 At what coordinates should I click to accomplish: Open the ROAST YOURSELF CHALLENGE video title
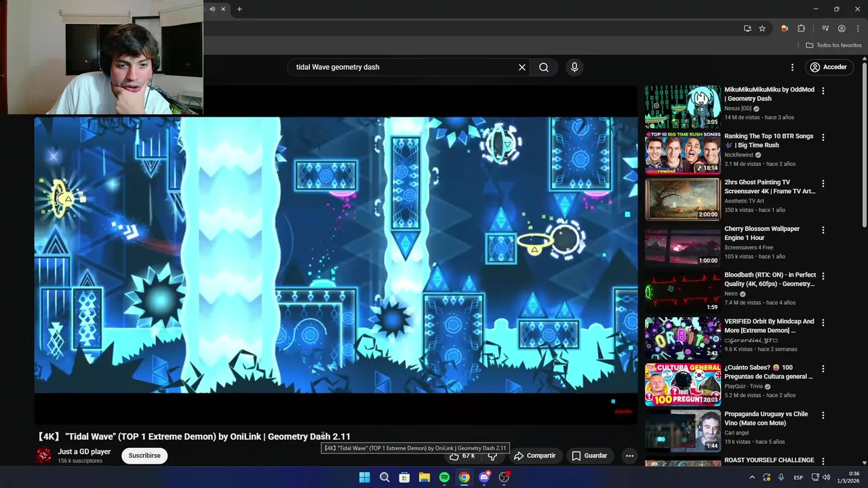click(769, 460)
